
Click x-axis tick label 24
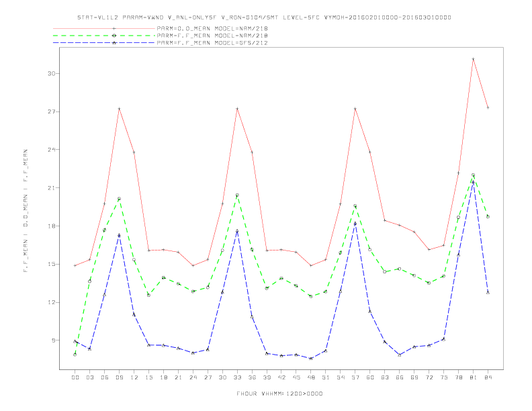(x=193, y=377)
